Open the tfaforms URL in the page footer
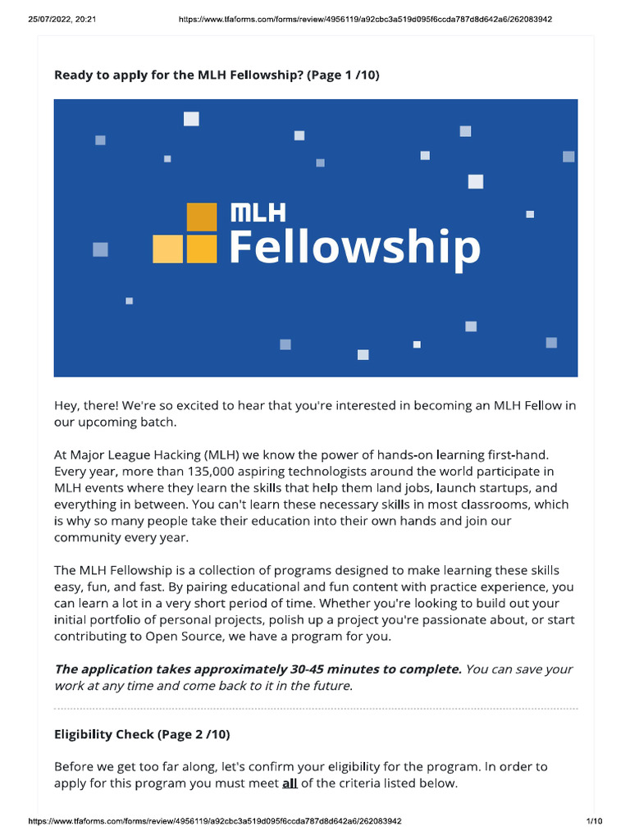Image resolution: width=630 pixels, height=840 pixels. [x=215, y=821]
